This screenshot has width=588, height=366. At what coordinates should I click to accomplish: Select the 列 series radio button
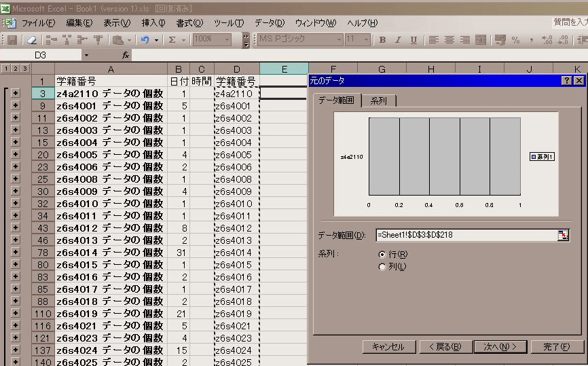coord(382,266)
